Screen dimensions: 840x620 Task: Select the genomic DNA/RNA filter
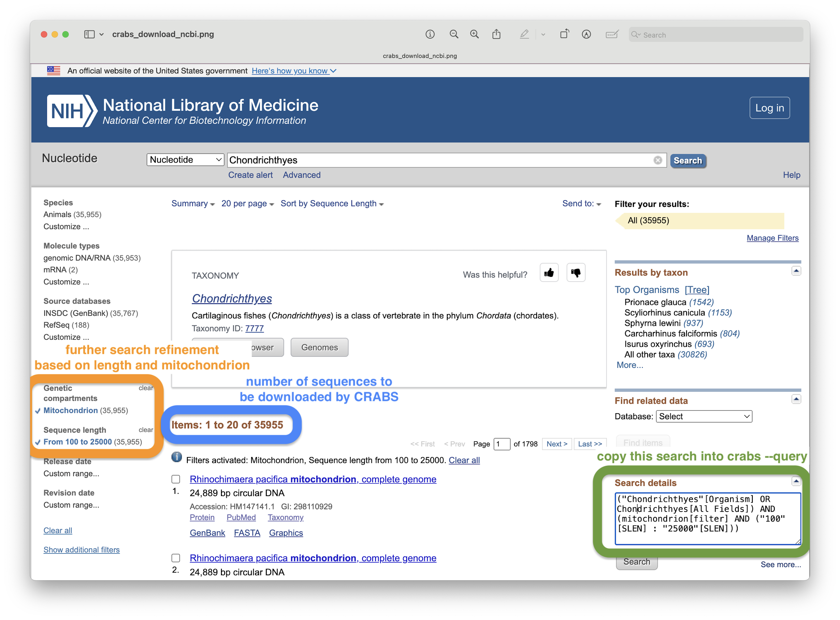pos(77,258)
